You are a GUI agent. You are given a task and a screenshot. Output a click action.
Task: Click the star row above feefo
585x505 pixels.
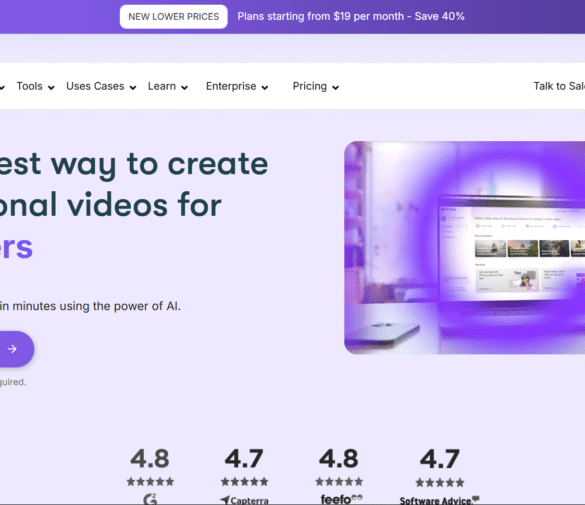(x=339, y=482)
